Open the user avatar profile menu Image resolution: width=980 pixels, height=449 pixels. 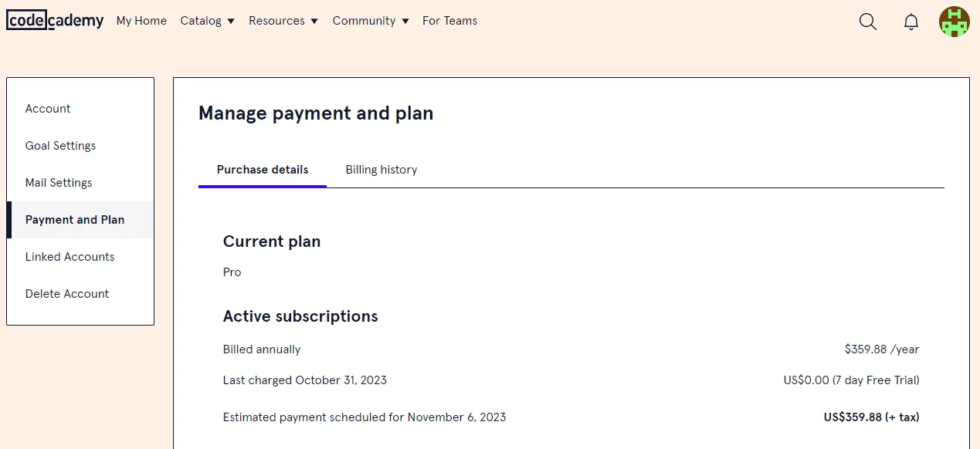[955, 22]
